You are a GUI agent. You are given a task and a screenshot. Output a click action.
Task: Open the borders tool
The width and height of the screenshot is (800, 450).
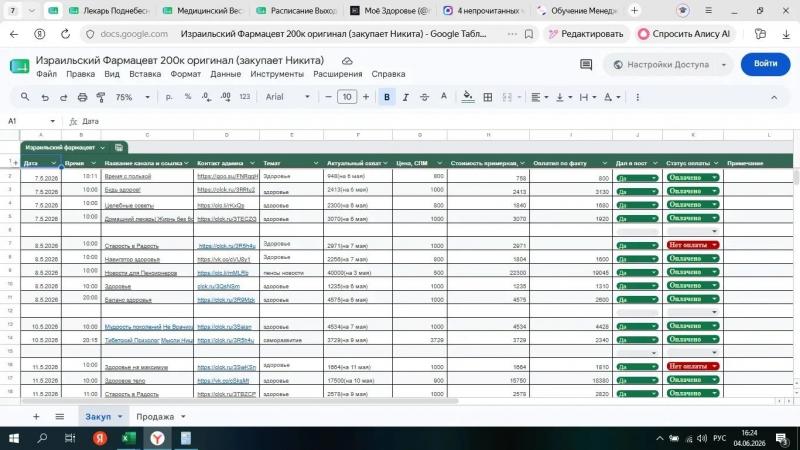click(488, 97)
